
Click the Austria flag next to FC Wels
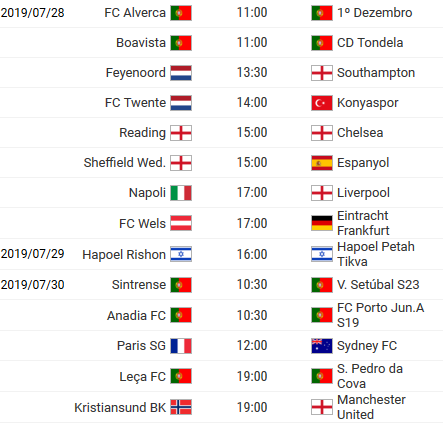[x=181, y=223]
